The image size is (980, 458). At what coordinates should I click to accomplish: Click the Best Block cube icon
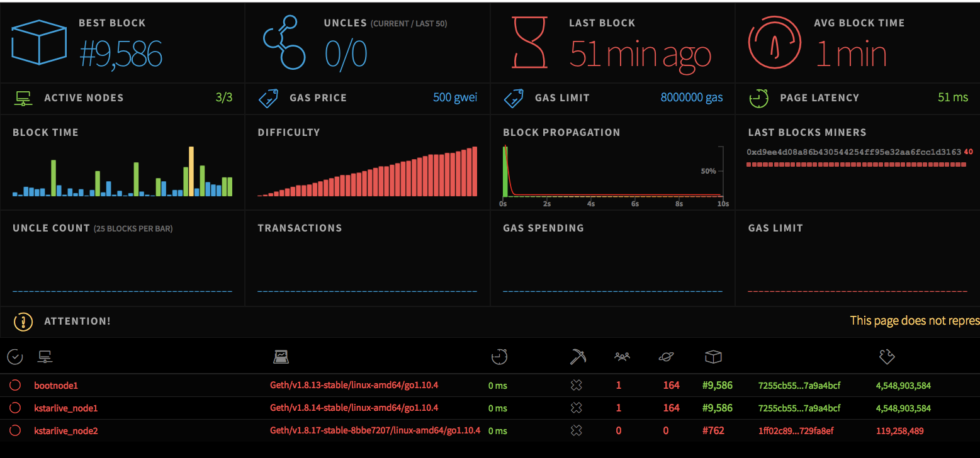[40, 42]
